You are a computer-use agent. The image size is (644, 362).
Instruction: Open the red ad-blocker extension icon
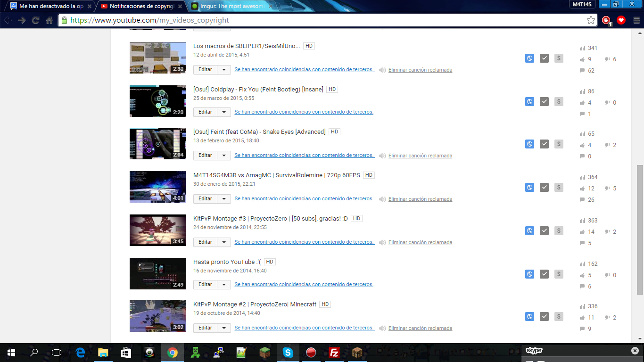(x=606, y=20)
